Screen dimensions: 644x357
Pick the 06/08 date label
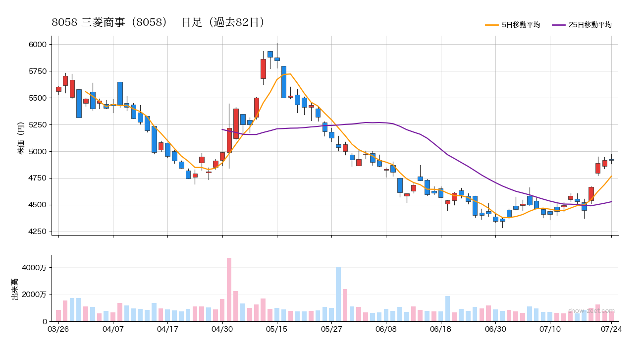(x=386, y=329)
